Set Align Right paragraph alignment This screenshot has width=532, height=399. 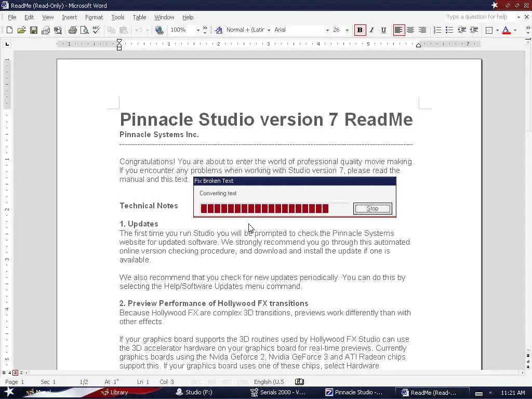pos(422,30)
